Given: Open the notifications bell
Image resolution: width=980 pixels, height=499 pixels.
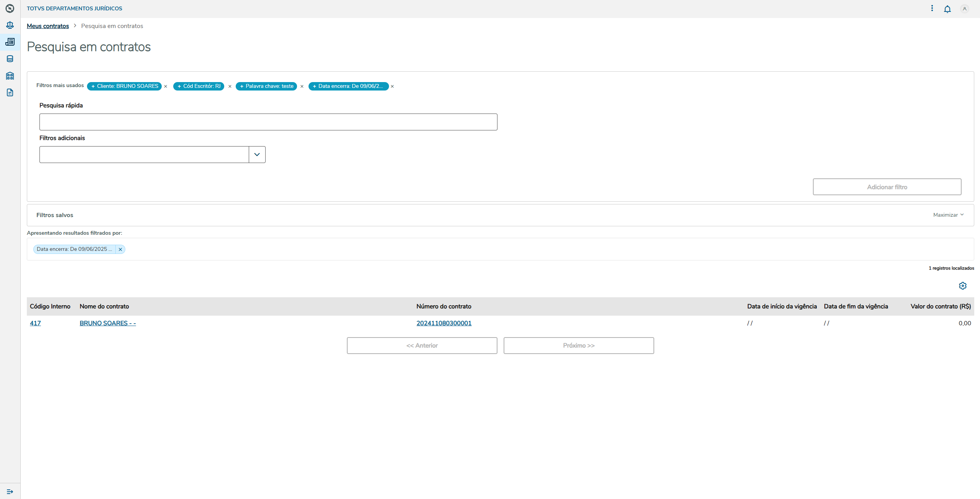Looking at the screenshot, I should point(947,9).
